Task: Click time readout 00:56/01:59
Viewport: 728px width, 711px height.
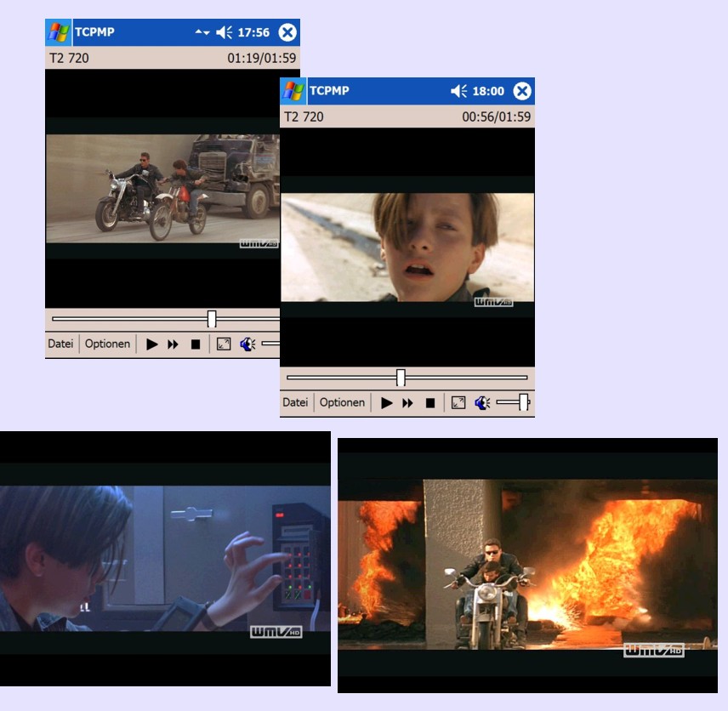Action: [x=496, y=117]
